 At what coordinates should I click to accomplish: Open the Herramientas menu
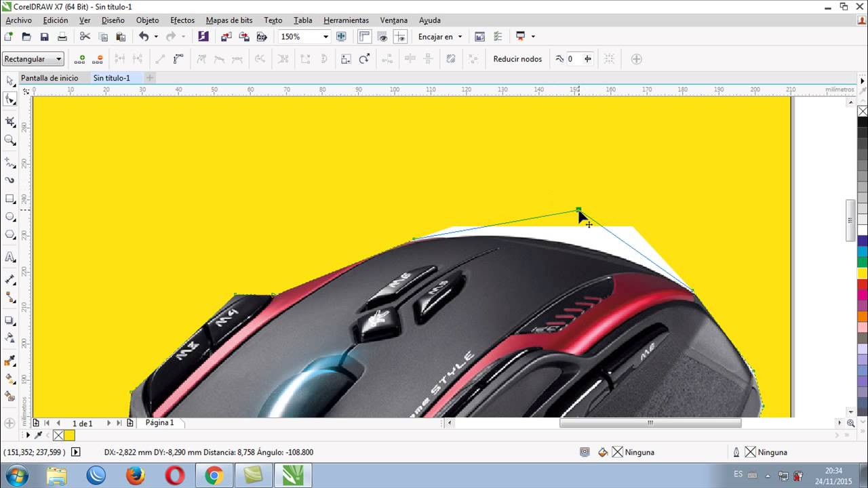[346, 20]
